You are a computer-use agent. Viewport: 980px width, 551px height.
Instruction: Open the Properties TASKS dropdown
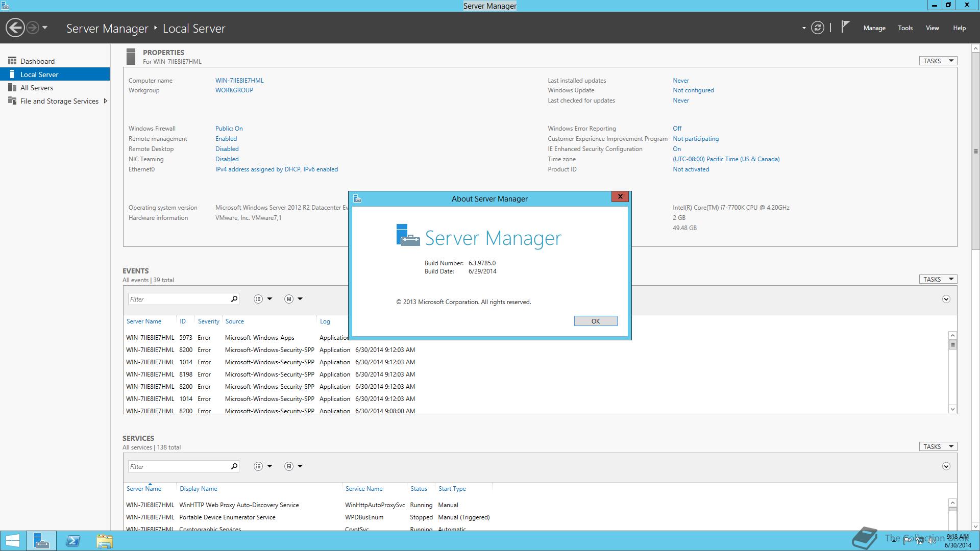click(938, 61)
